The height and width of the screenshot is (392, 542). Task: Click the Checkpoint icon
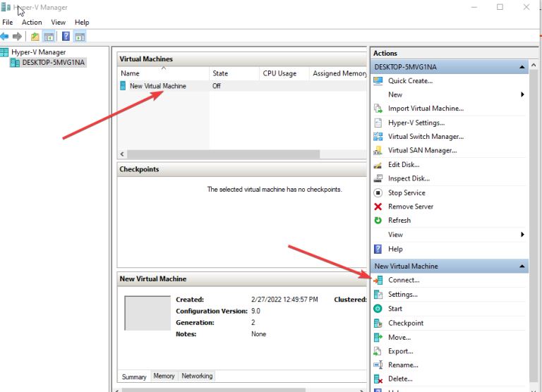pyautogui.click(x=378, y=324)
